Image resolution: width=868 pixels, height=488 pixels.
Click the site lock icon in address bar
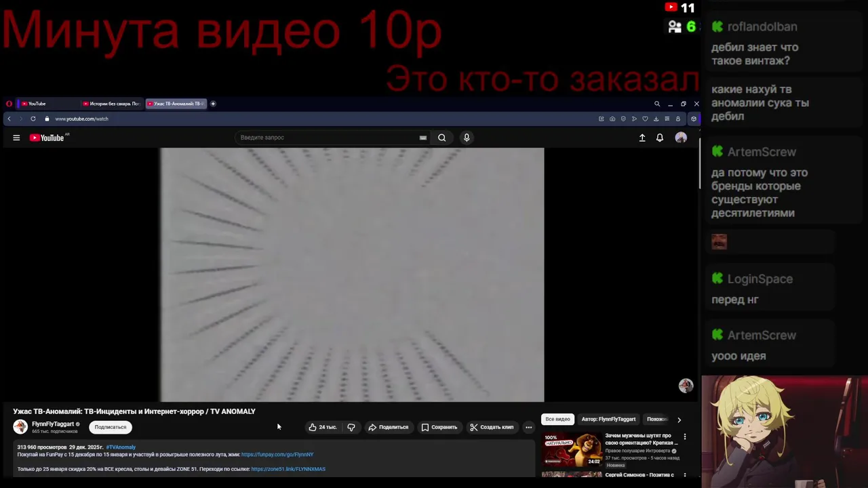click(47, 119)
